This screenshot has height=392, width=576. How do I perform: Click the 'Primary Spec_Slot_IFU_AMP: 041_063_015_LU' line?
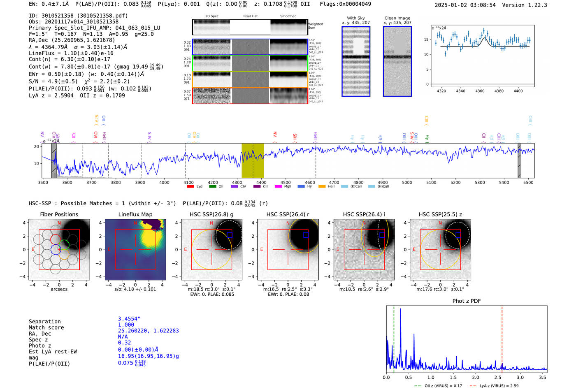point(95,28)
